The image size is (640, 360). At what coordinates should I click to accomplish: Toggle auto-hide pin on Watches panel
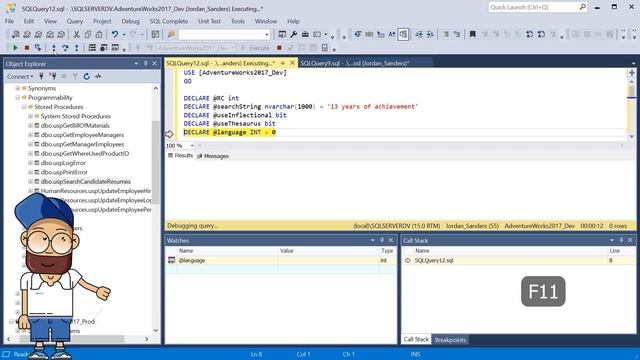coord(382,240)
